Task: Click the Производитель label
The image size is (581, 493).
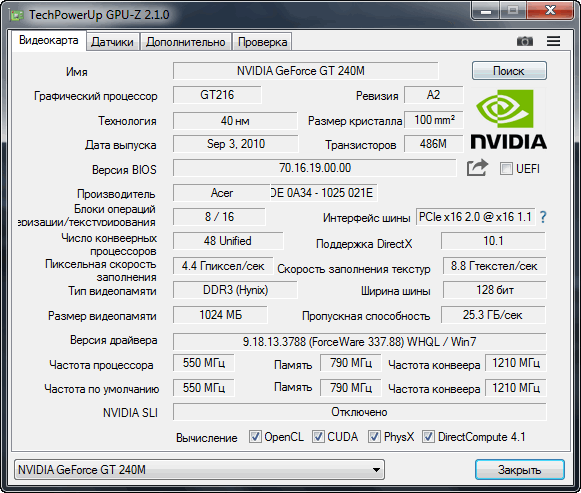Action: 116,194
